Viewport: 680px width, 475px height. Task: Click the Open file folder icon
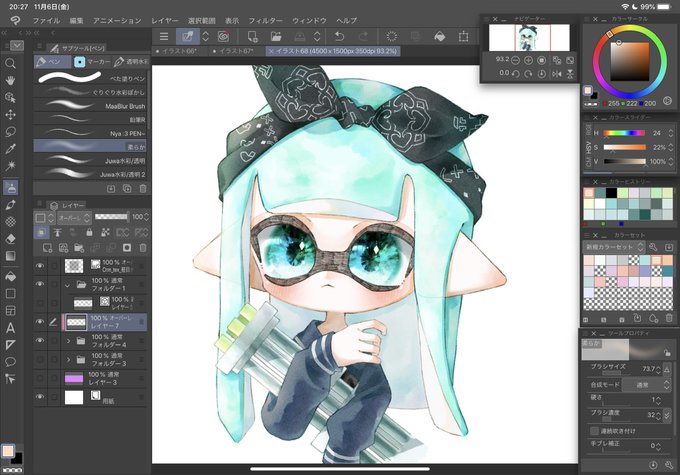(x=276, y=36)
